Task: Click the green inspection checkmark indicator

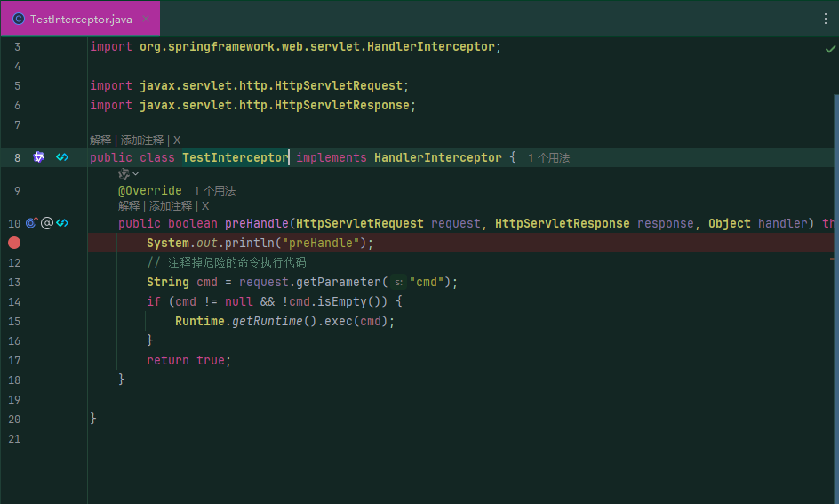Action: click(x=830, y=49)
